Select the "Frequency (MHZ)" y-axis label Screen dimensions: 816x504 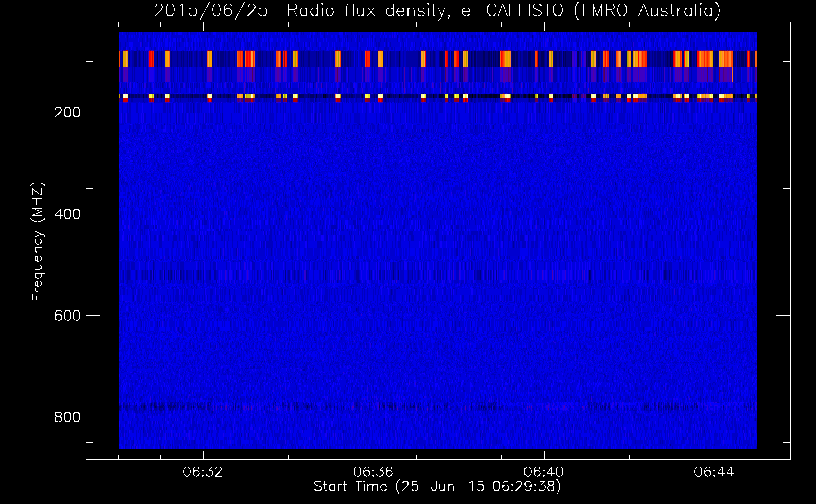coord(38,242)
